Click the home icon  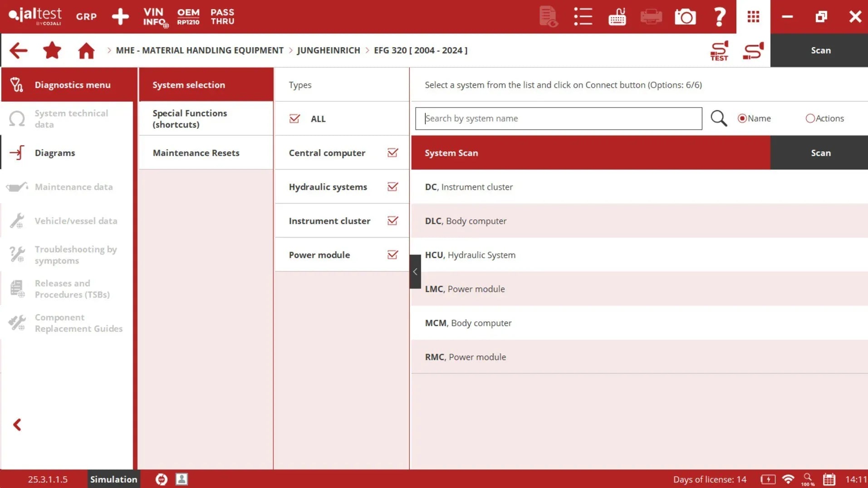(86, 50)
